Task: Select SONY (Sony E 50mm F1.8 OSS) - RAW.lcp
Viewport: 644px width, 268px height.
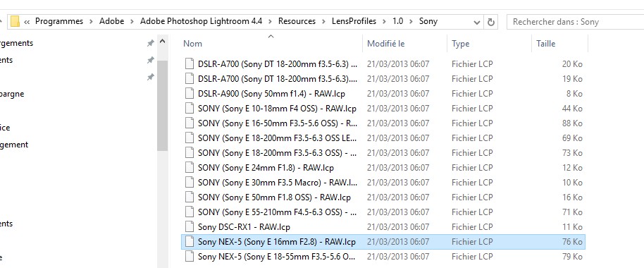Action: click(274, 197)
